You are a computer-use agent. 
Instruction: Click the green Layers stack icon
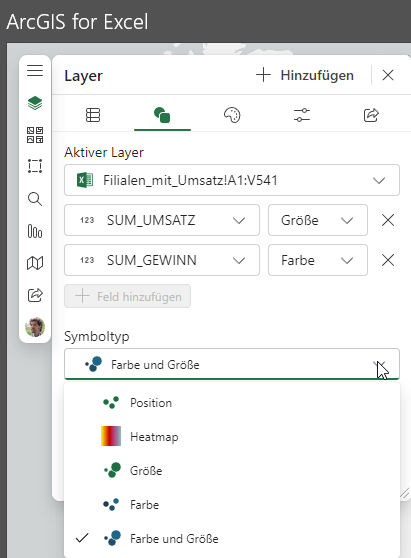35,103
